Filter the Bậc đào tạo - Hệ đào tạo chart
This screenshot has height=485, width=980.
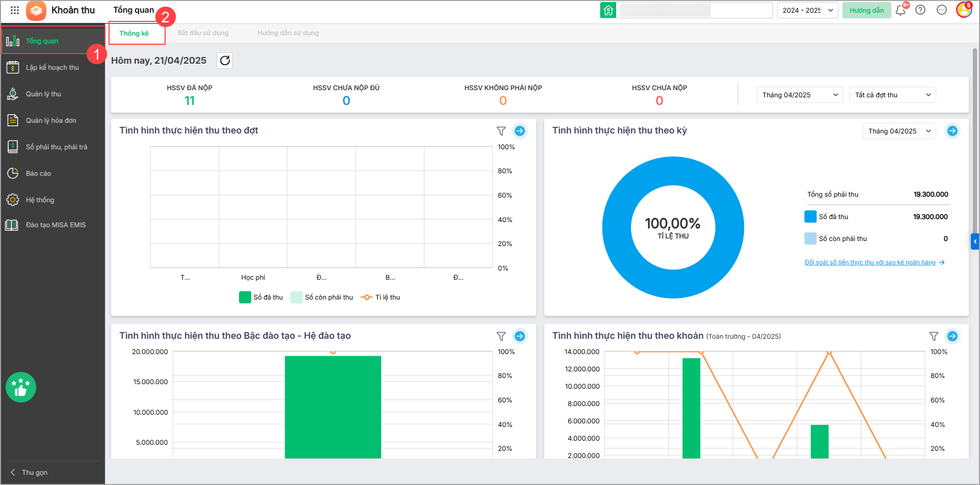(501, 336)
